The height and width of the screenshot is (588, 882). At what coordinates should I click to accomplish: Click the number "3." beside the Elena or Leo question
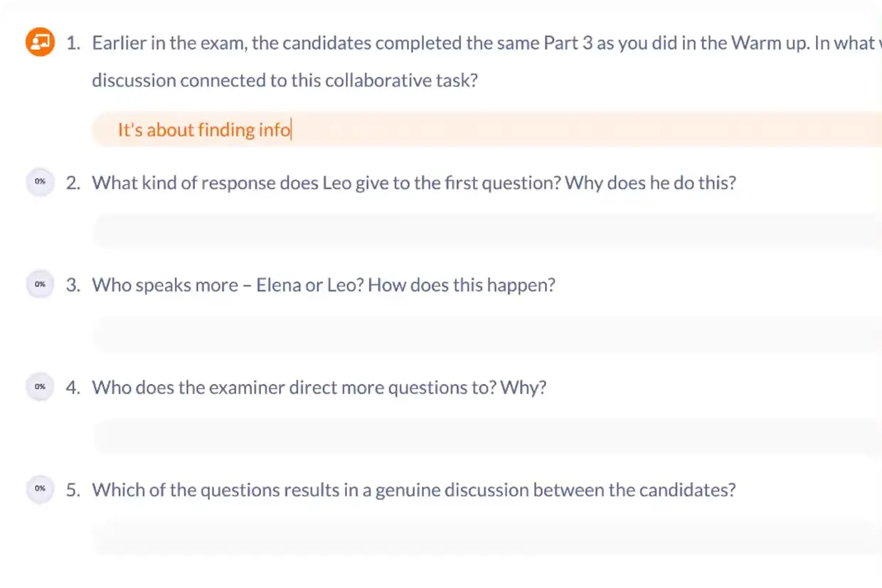click(73, 285)
